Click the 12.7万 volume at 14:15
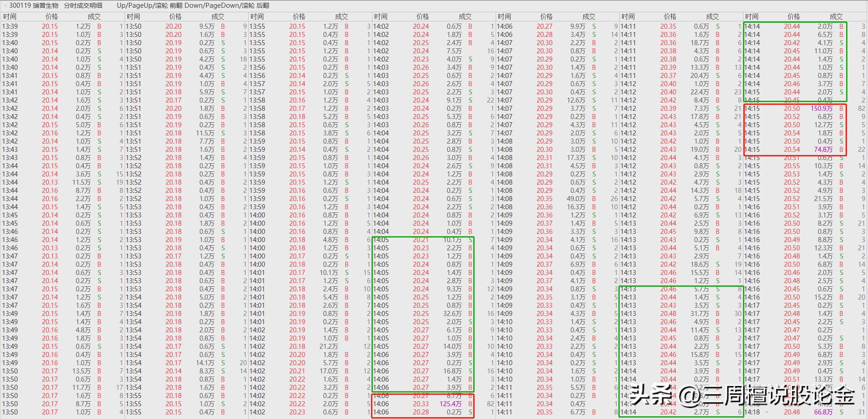The width and height of the screenshot is (868, 419). [823, 125]
